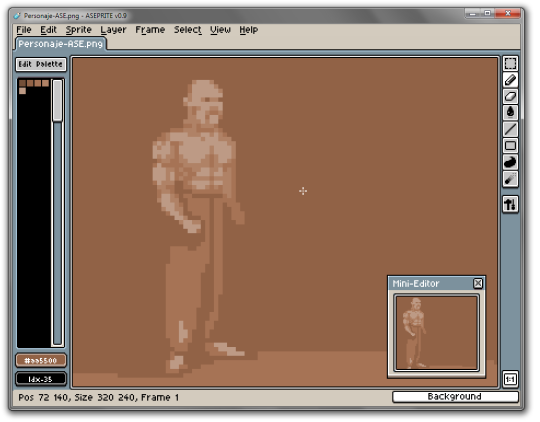Click the #aa5500 foreground color button
This screenshot has height=422, width=540.
coord(41,361)
